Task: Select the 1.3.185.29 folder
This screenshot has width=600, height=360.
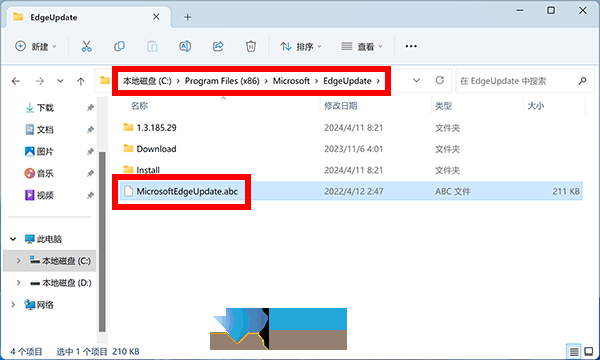Action: tap(156, 128)
